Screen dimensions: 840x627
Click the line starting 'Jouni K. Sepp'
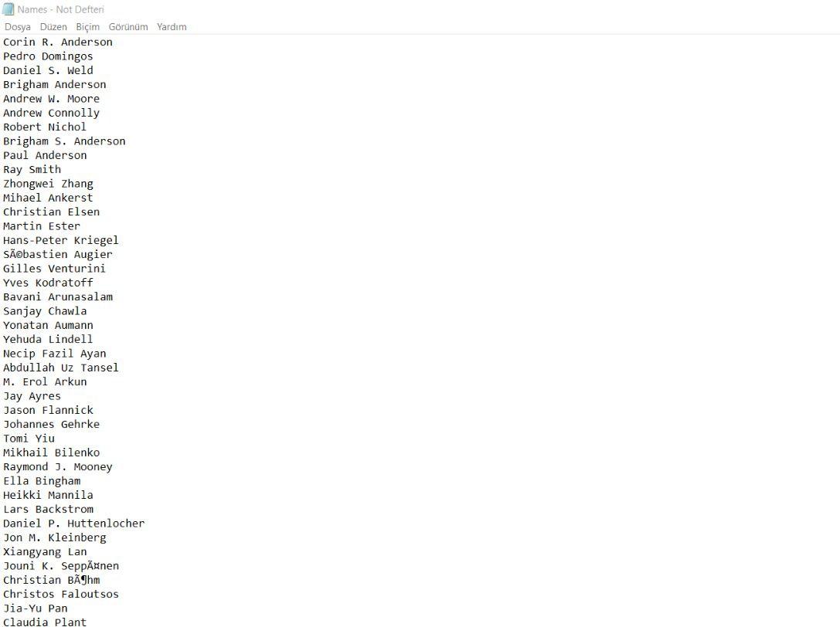pos(61,566)
